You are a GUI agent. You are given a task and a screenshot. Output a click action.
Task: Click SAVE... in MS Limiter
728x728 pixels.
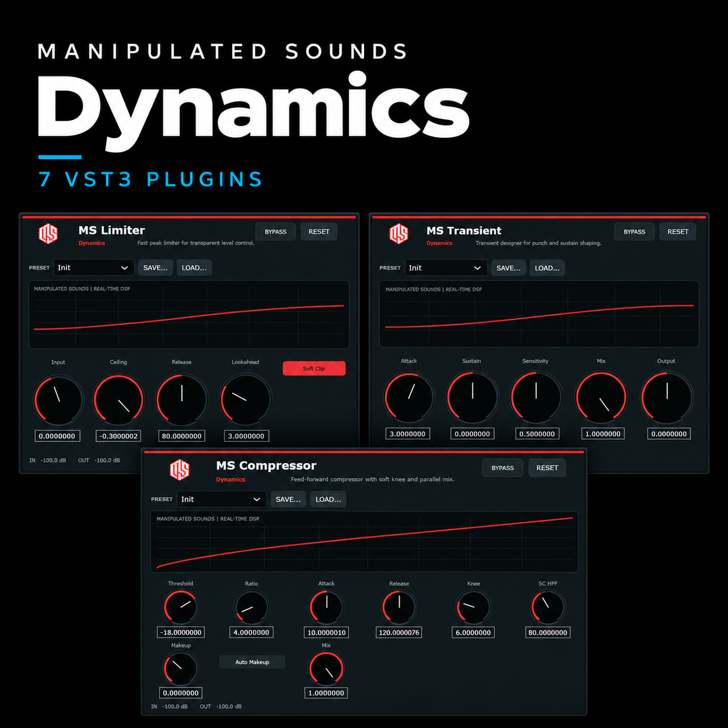[x=156, y=268]
